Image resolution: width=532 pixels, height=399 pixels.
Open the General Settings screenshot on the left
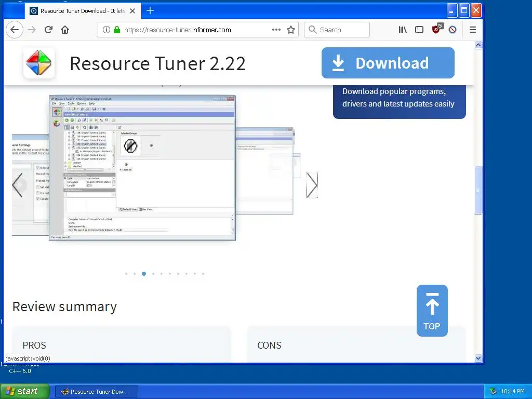click(x=31, y=185)
